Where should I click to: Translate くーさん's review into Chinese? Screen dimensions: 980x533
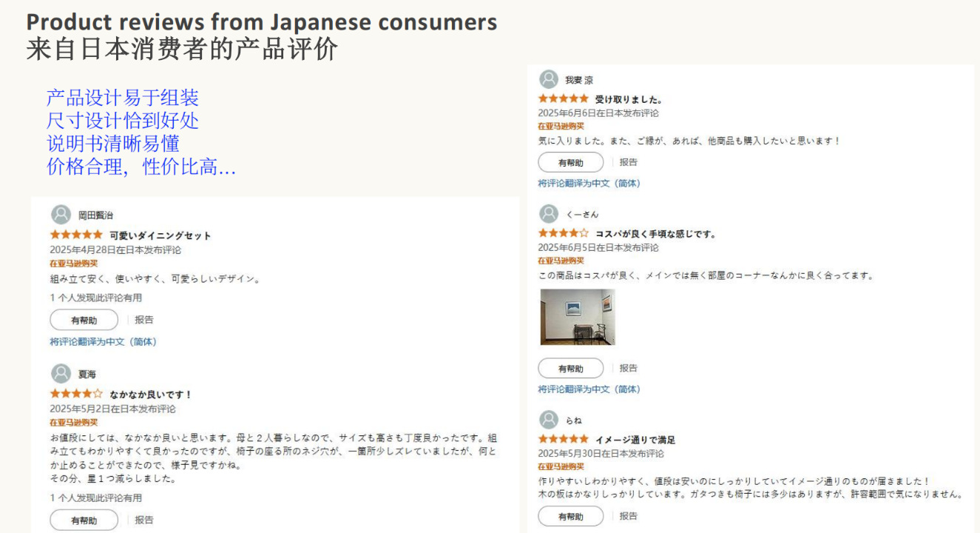[589, 389]
